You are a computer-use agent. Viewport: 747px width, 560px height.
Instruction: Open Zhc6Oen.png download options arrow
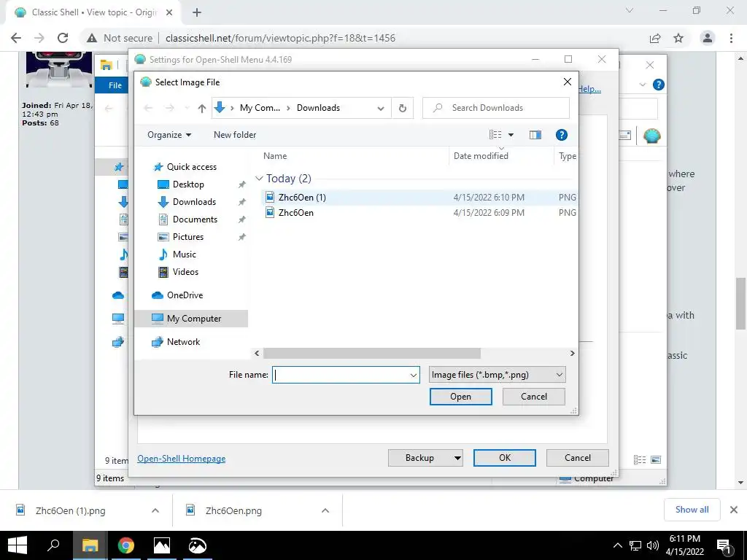[x=325, y=510]
